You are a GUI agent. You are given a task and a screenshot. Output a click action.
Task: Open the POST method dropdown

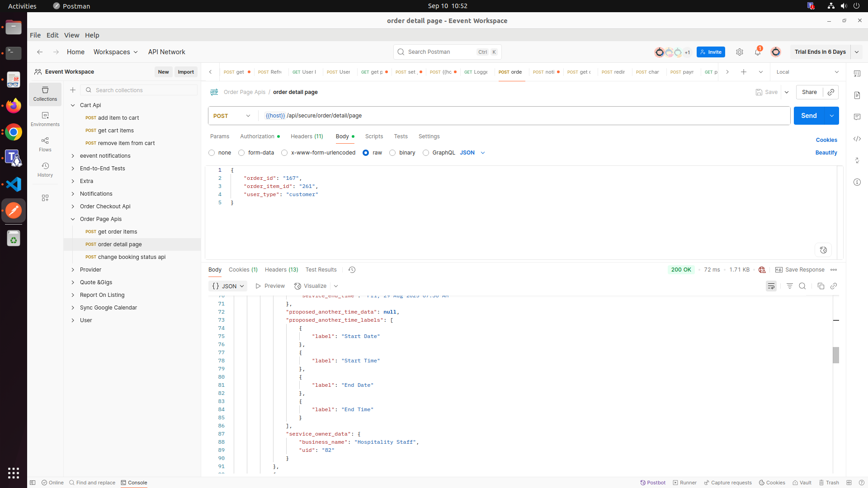(x=232, y=116)
